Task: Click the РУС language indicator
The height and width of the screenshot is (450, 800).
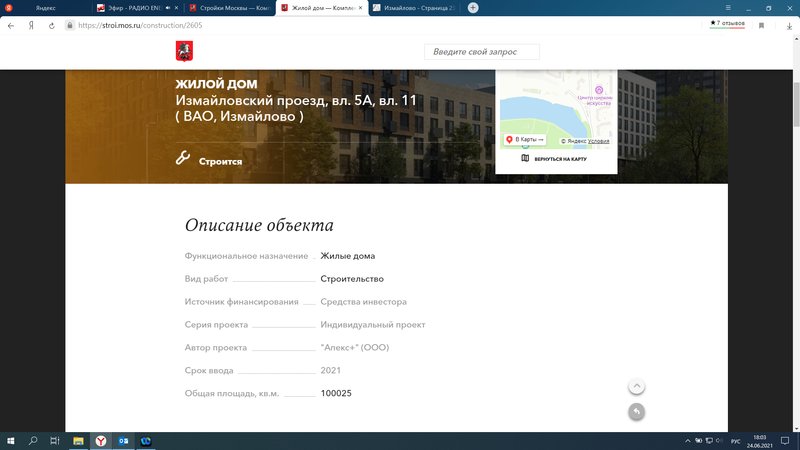Action: pos(736,441)
